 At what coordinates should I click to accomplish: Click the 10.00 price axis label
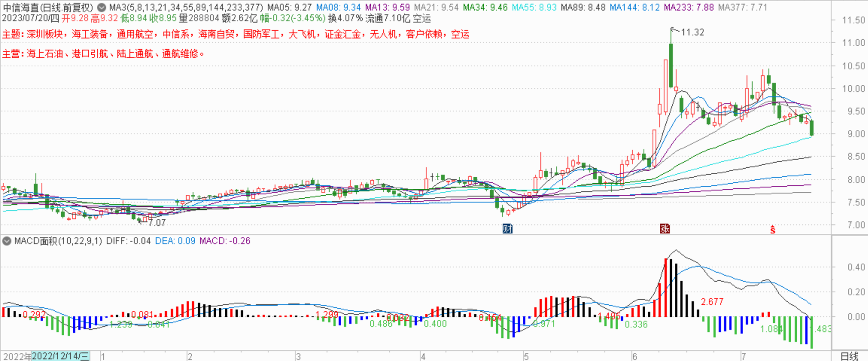click(x=853, y=88)
